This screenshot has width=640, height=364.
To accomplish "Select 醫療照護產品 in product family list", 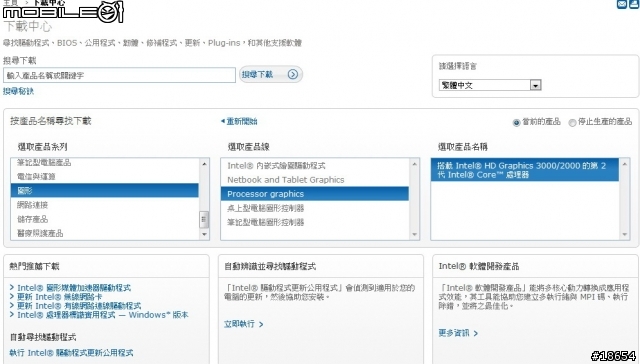I will click(104, 233).
